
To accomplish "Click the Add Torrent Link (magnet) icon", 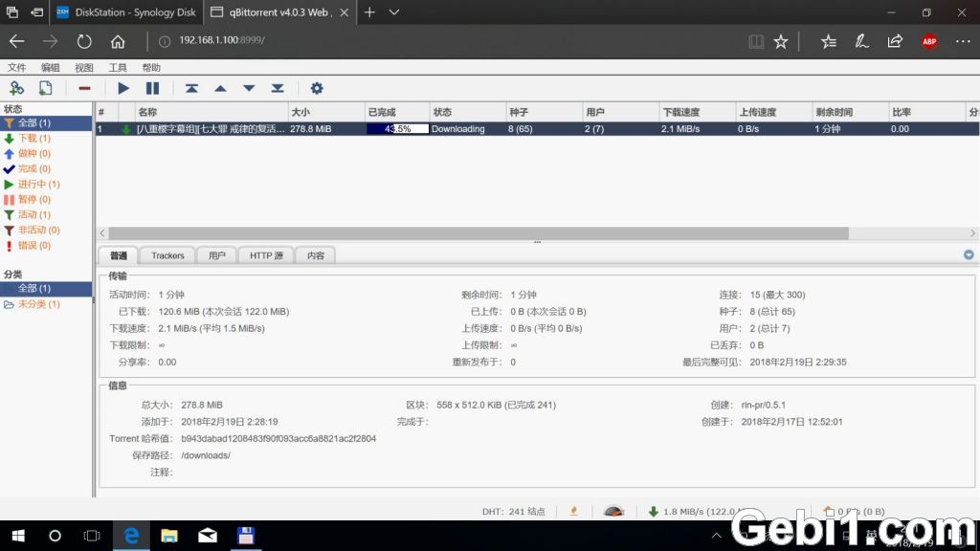I will (x=17, y=87).
